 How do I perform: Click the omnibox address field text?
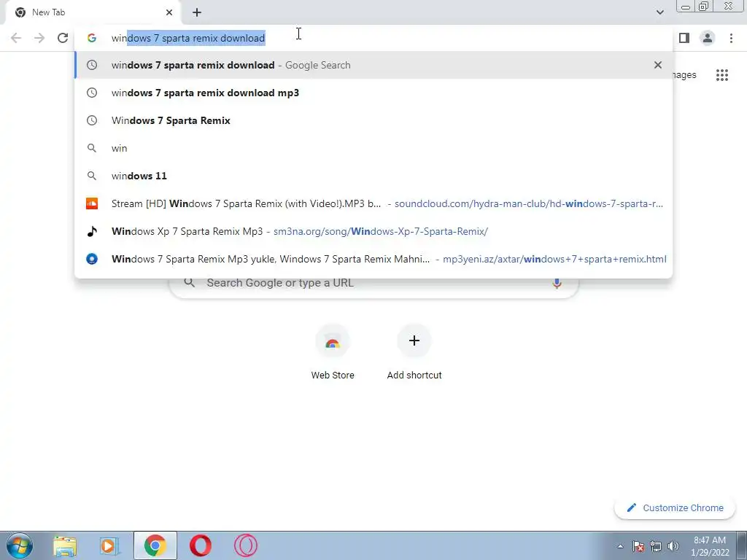click(x=188, y=38)
